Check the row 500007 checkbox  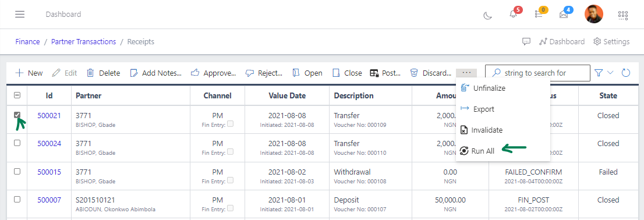click(x=17, y=200)
